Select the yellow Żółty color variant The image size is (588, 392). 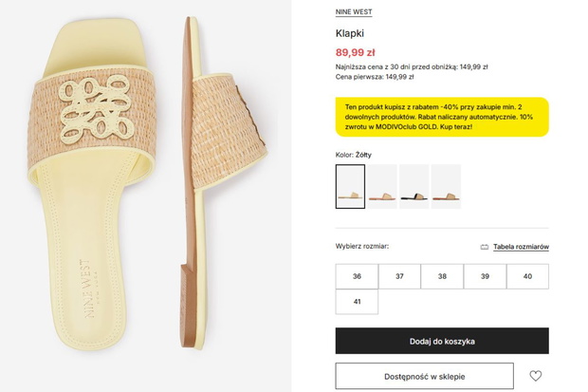click(350, 186)
